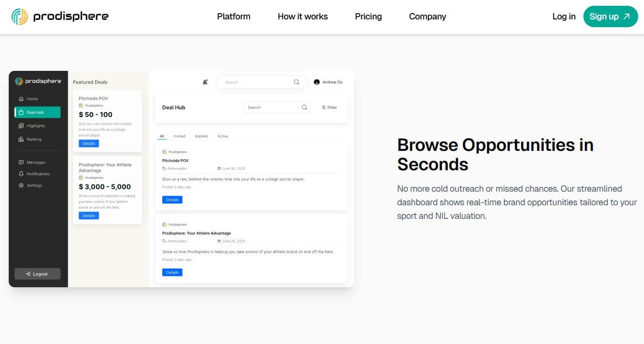Click the Prodisphere logo in the header
Viewport: 644px width, 344px height.
coord(60,16)
